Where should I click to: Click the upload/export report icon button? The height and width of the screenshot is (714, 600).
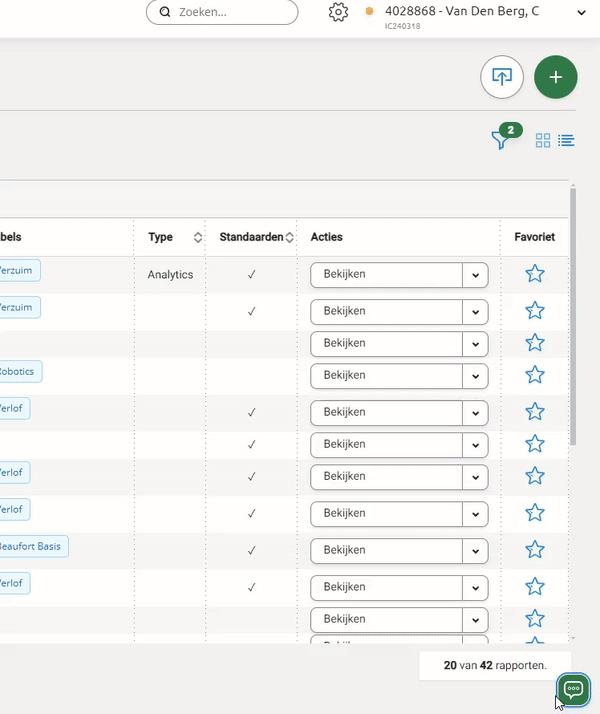pyautogui.click(x=502, y=77)
